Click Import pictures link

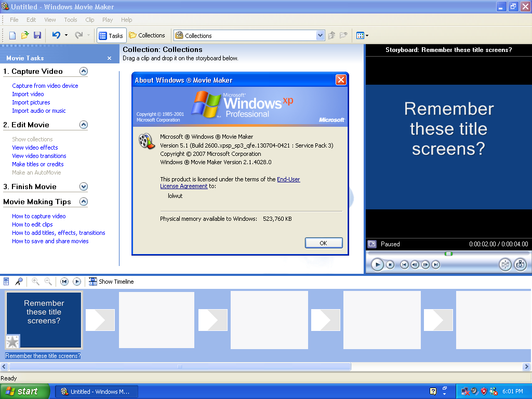pyautogui.click(x=31, y=102)
